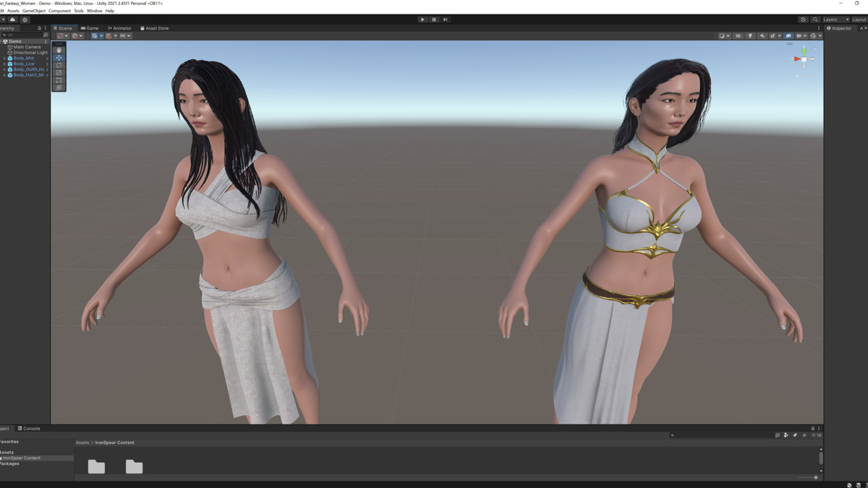Toggle scene effects like skybox and fog
Screen dimensions: 868x488
772,35
